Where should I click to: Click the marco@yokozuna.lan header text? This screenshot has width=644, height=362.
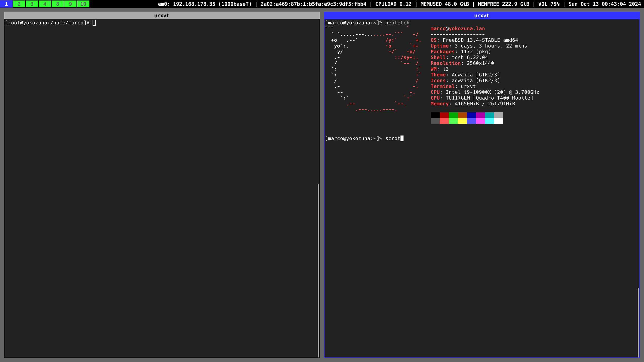click(x=458, y=29)
